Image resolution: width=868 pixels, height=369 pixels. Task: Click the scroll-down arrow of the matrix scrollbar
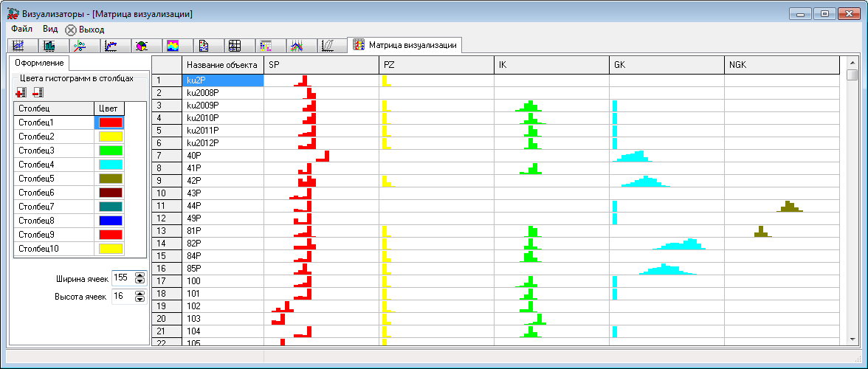tap(852, 339)
